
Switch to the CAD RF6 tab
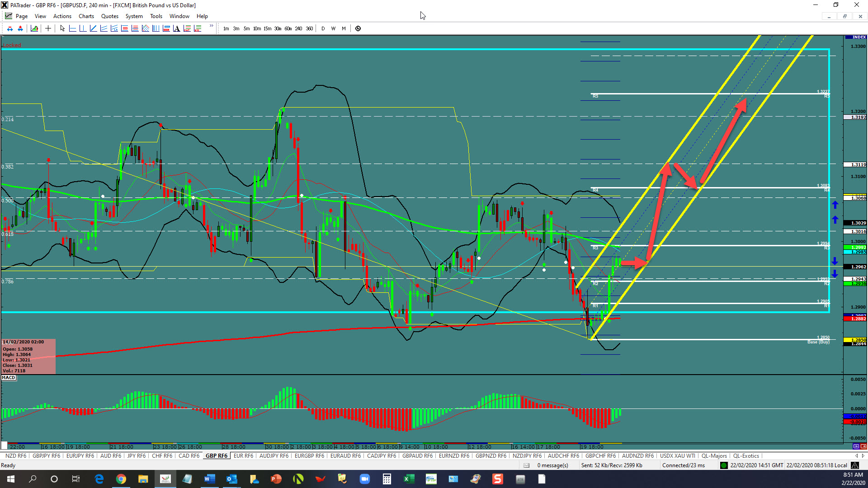coord(189,456)
